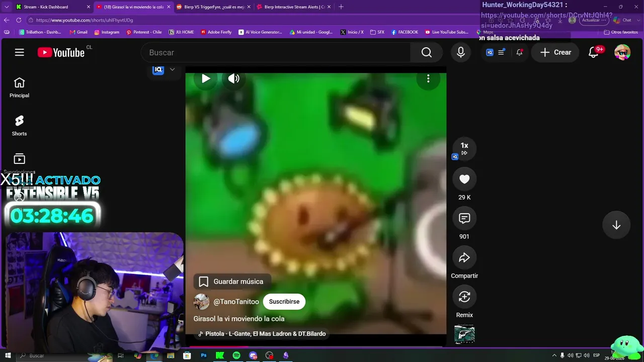Open the Otros favoritos bookmarks folder
Screen dimensions: 644x362
tap(620, 32)
